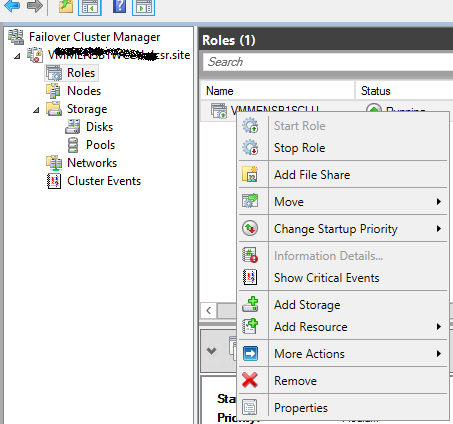Sort roles by the Name column header
The height and width of the screenshot is (424, 453).
277,91
